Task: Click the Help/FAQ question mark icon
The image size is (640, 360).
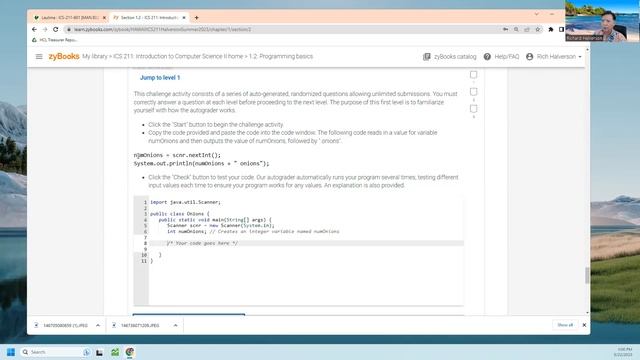Action: (487, 57)
